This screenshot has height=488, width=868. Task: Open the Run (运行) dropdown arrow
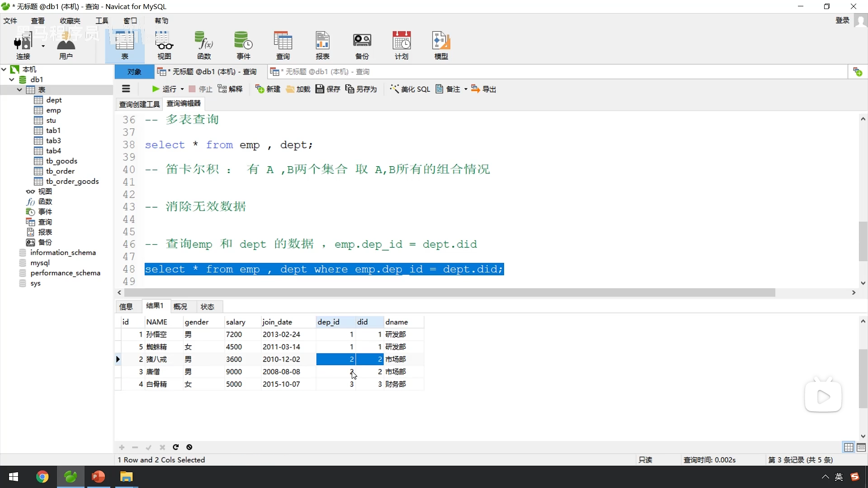[x=182, y=89]
